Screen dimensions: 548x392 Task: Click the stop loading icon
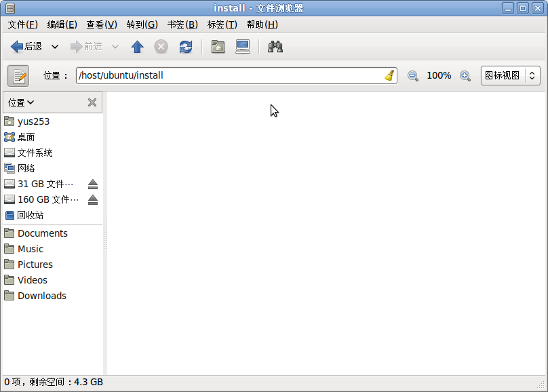(161, 47)
